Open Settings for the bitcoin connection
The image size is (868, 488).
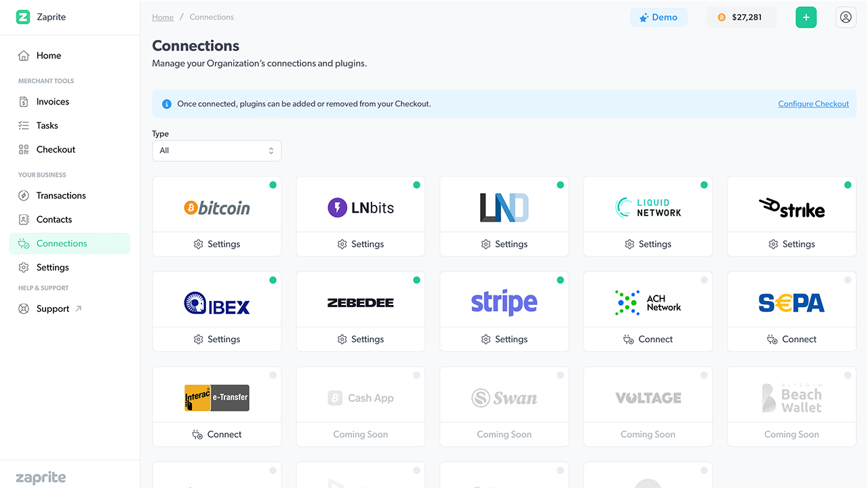(x=217, y=244)
